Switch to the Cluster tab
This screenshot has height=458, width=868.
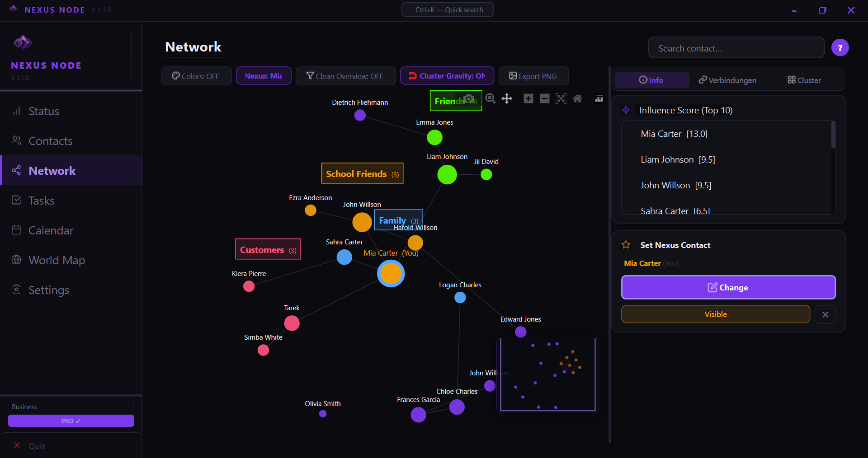804,80
